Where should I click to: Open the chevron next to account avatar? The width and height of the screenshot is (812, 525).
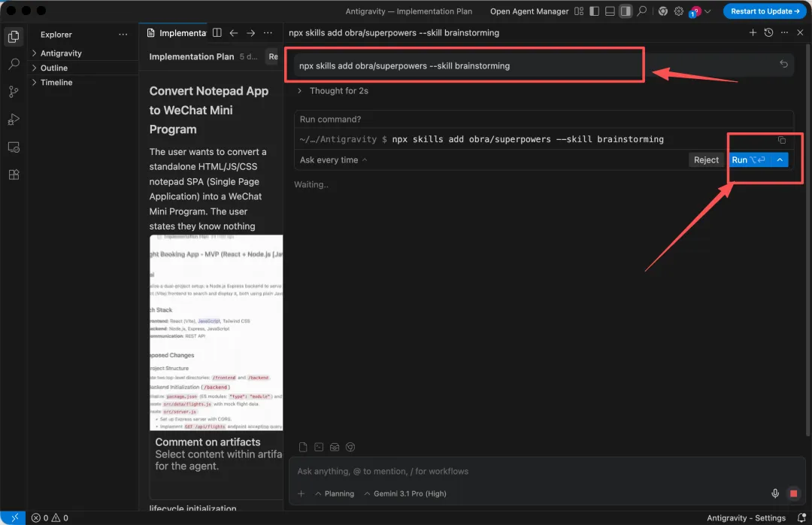pyautogui.click(x=708, y=11)
